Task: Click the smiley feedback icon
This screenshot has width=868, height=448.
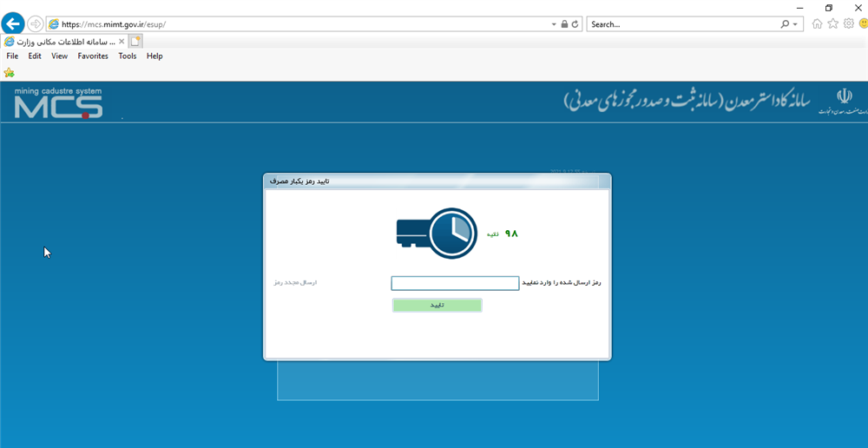Action: [863, 23]
